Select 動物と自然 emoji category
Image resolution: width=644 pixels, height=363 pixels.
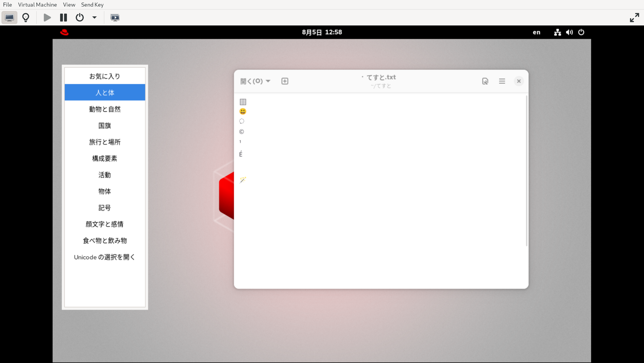click(x=105, y=109)
